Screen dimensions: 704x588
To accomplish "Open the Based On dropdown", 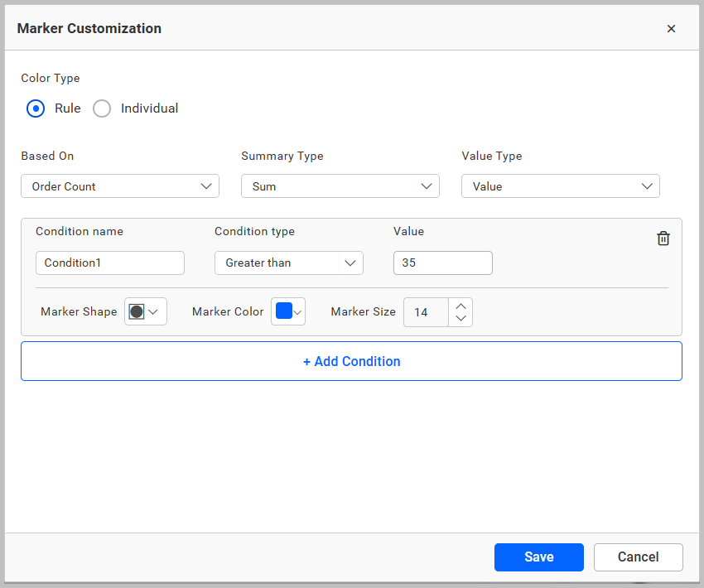I will [x=119, y=186].
